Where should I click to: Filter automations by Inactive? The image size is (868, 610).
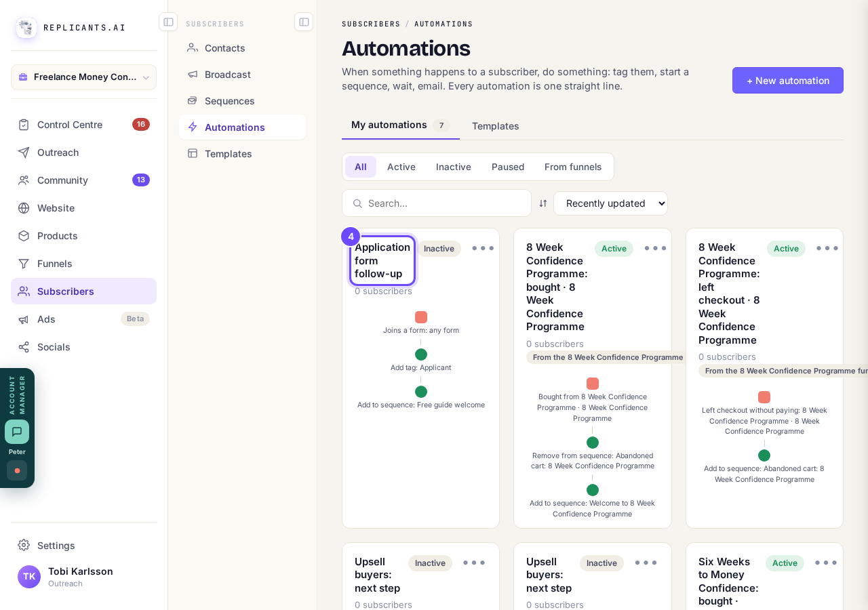coord(454,167)
